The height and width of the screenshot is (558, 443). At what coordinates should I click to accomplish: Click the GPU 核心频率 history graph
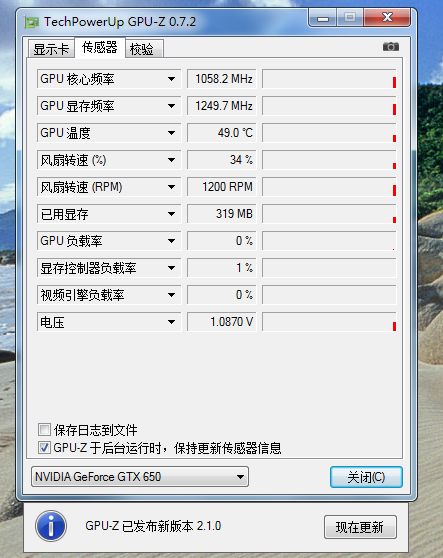pyautogui.click(x=329, y=79)
